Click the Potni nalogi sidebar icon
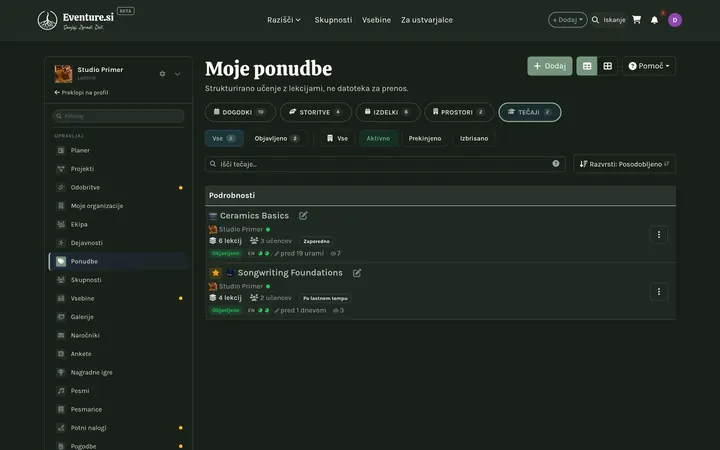 (61, 428)
